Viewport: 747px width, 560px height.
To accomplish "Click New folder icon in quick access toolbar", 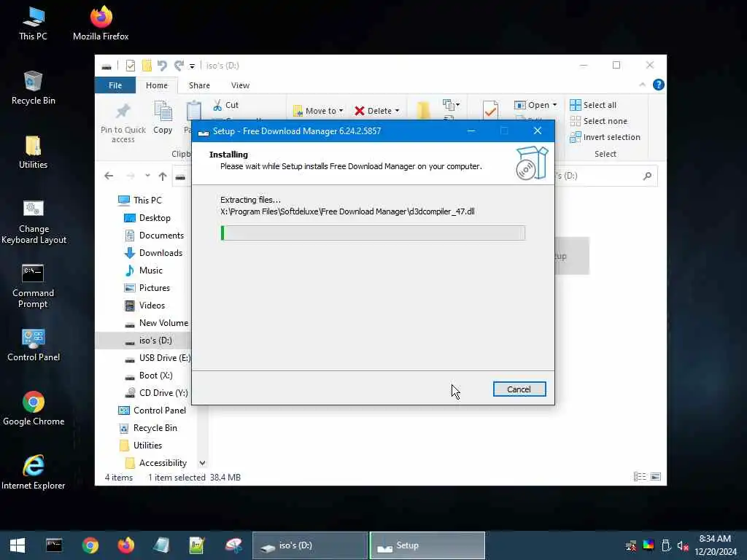I will pyautogui.click(x=147, y=66).
